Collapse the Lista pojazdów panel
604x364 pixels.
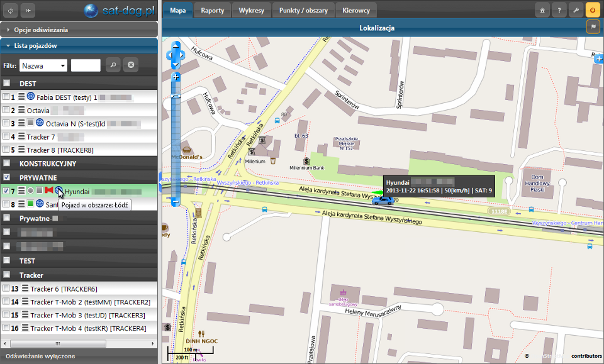tap(35, 45)
